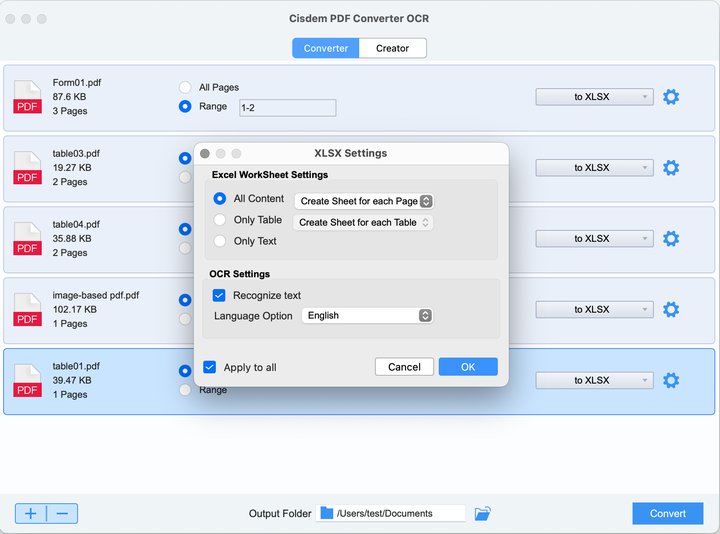Screen dimensions: 720x534
Task: Open Language Option English dropdown
Action: tap(367, 315)
